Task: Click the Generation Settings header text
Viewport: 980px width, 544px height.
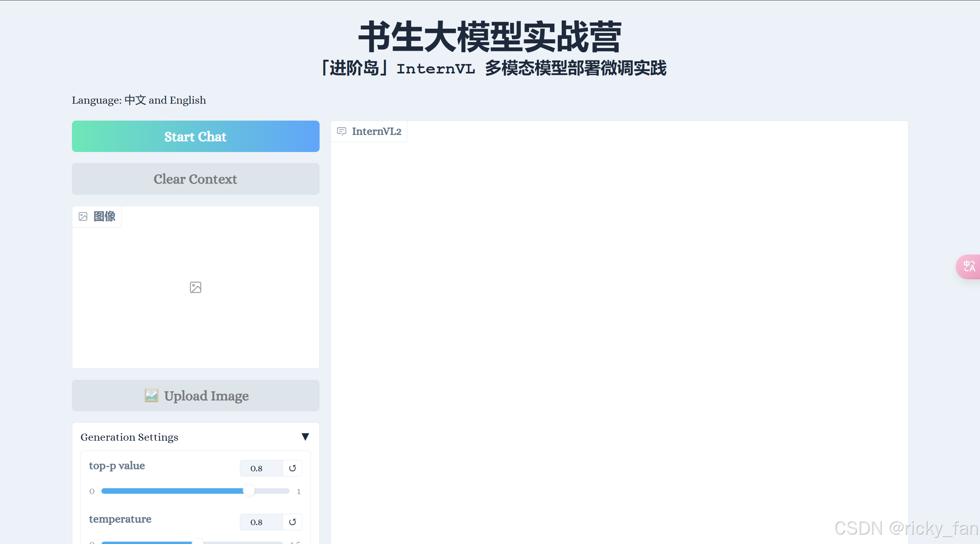Action: click(x=129, y=437)
